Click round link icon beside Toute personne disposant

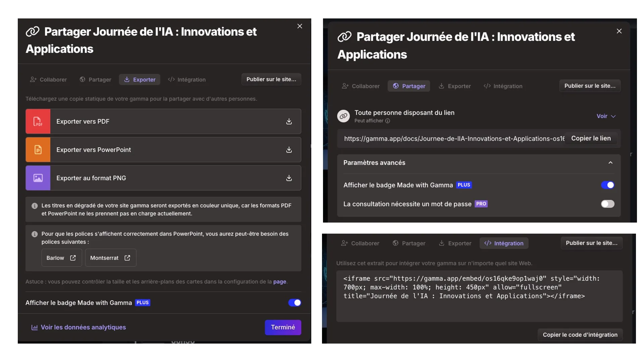(343, 116)
